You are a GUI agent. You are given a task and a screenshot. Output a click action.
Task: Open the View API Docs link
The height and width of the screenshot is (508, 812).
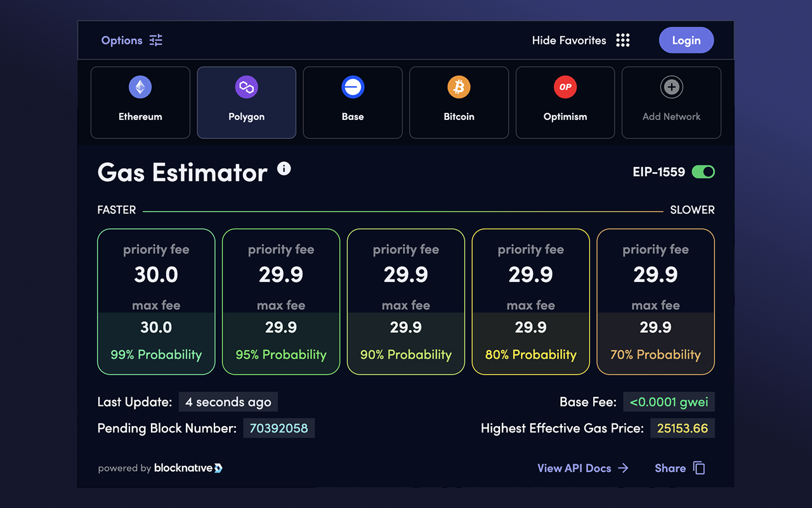[583, 468]
